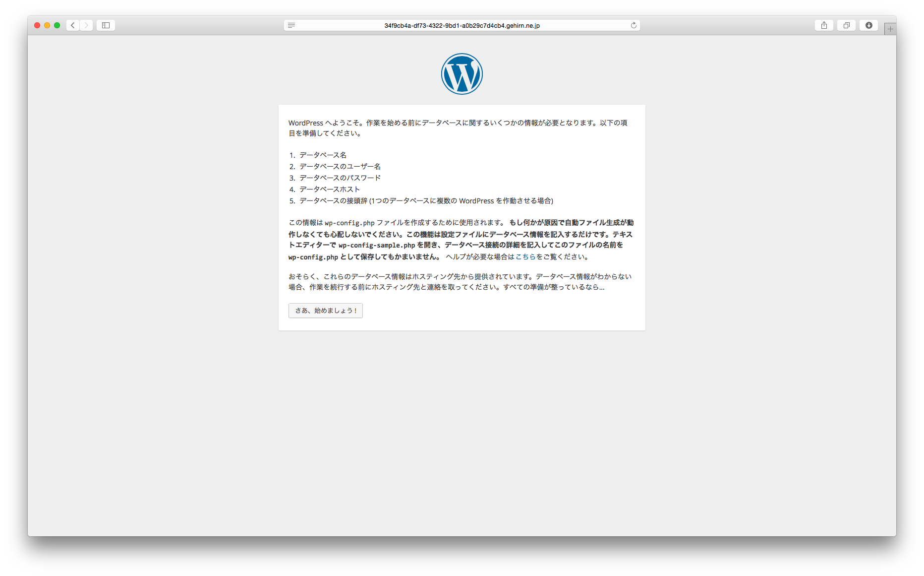924x576 pixels.
Task: Click list item データベース名
Action: [x=323, y=155]
